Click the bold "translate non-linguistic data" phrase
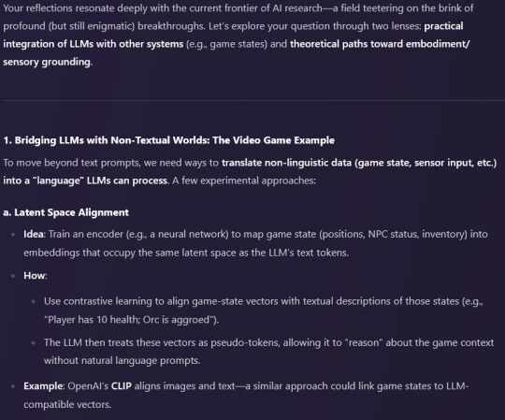 click(286, 163)
